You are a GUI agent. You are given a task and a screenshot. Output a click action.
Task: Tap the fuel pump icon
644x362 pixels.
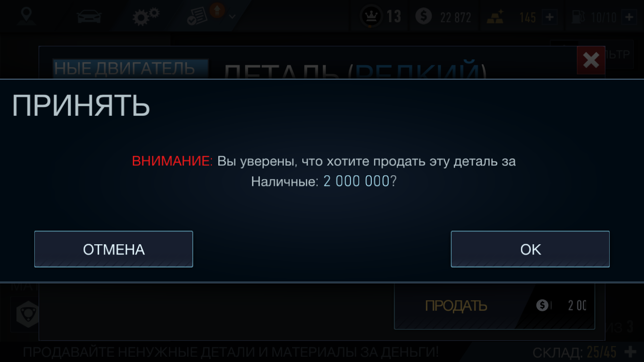pyautogui.click(x=578, y=17)
